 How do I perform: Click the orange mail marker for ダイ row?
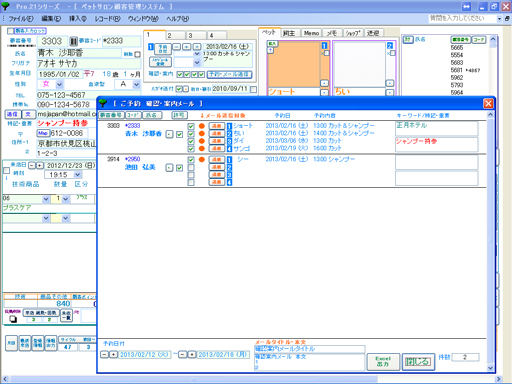(202, 141)
